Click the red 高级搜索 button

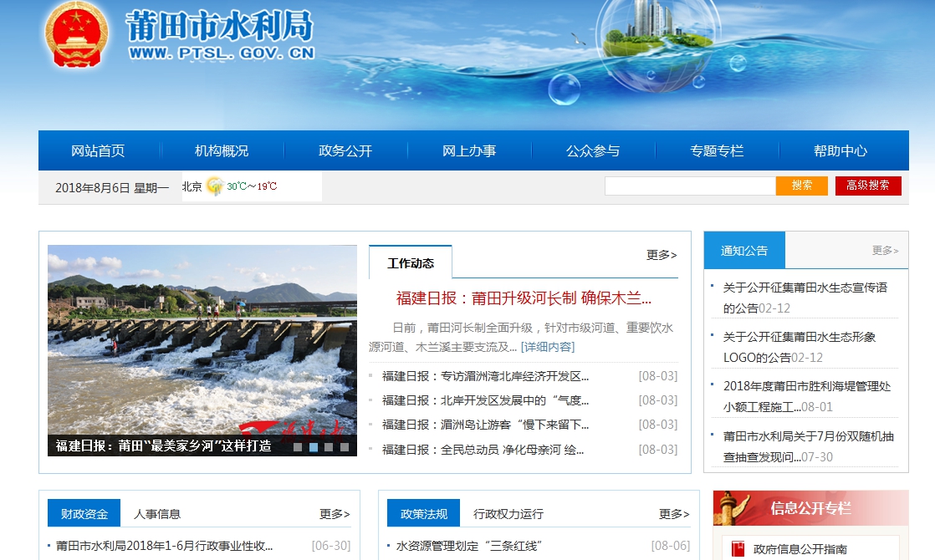click(868, 186)
